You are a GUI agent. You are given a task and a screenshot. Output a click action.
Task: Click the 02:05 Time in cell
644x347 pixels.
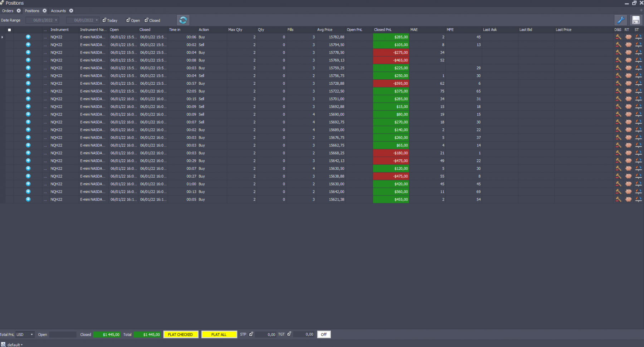182,91
